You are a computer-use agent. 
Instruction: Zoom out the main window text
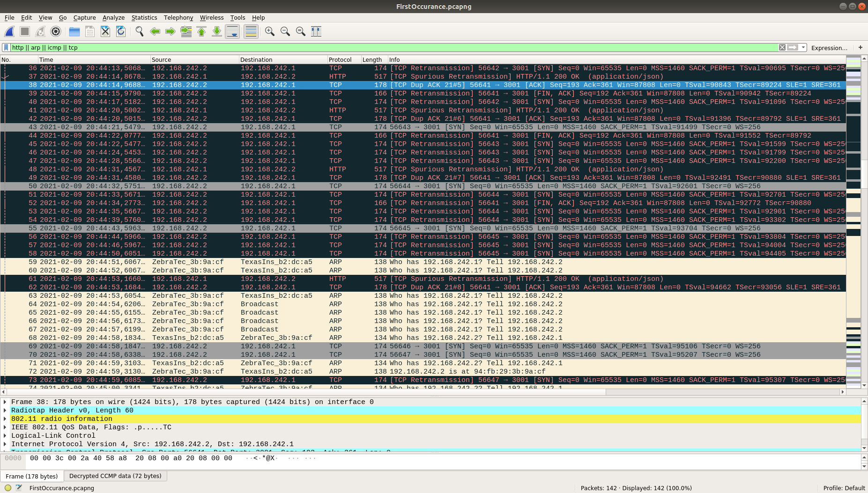(285, 31)
